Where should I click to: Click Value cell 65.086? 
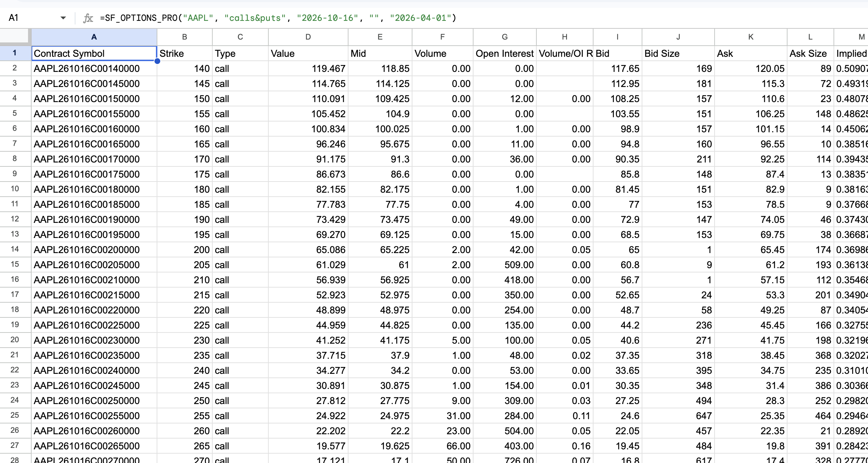(x=308, y=250)
